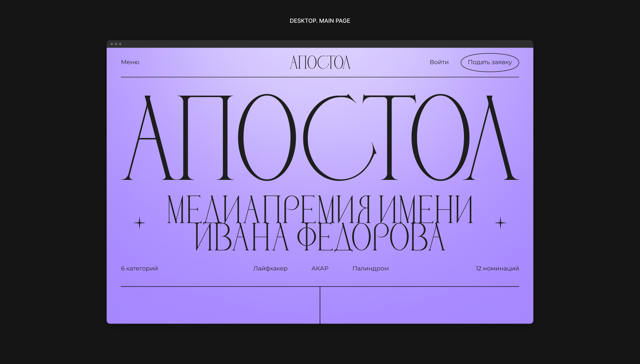Select the 6 категорий label
This screenshot has height=364, width=640.
pos(139,268)
